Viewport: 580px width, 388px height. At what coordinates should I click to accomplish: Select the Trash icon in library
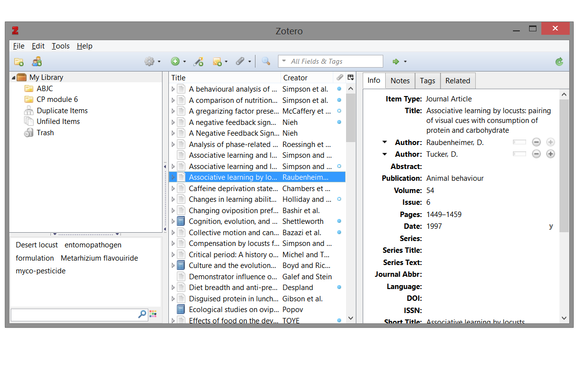pos(28,132)
